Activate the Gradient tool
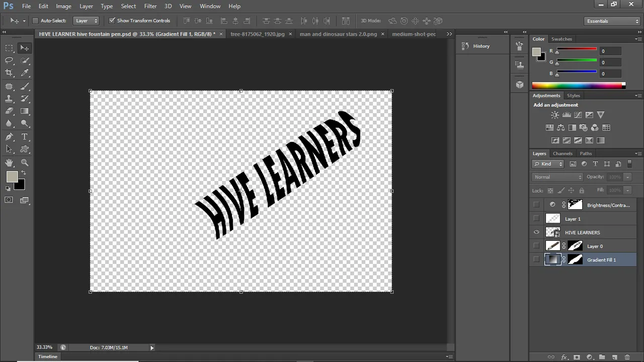Image resolution: width=644 pixels, height=362 pixels. pyautogui.click(x=25, y=111)
